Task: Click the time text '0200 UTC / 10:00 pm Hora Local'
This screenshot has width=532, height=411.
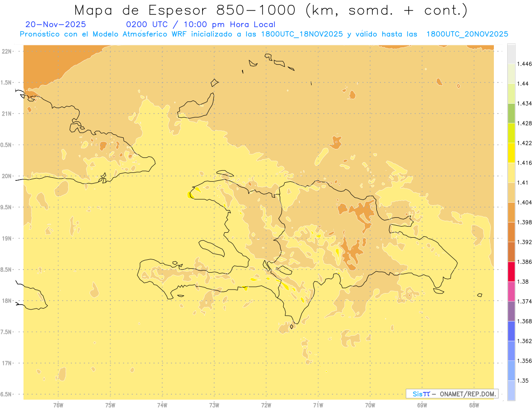Action: coord(201,24)
